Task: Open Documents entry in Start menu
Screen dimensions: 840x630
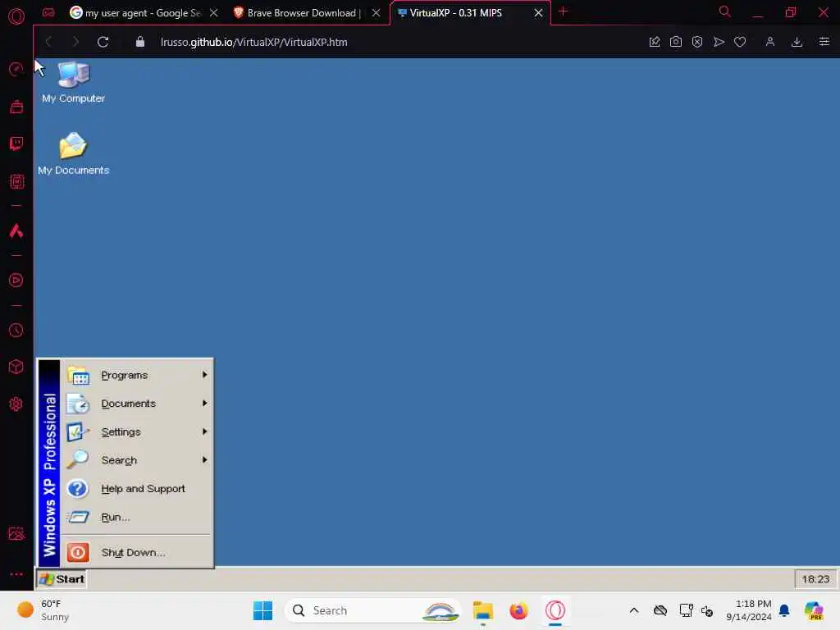Action: [137, 404]
